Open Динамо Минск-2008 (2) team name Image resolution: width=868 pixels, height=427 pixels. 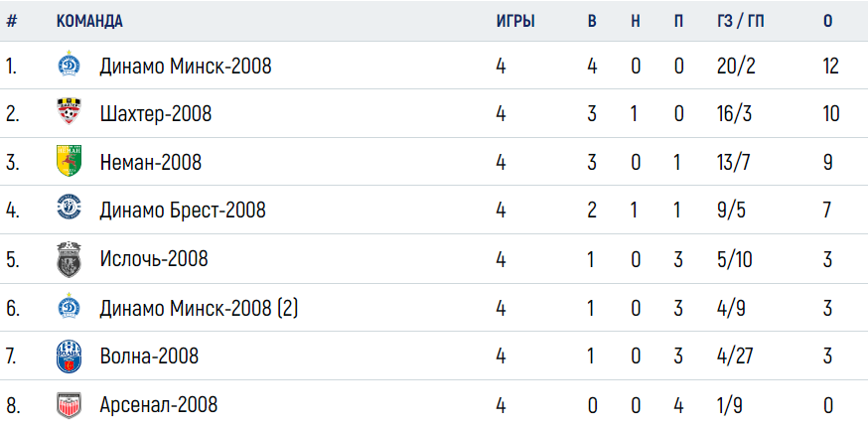(x=199, y=308)
